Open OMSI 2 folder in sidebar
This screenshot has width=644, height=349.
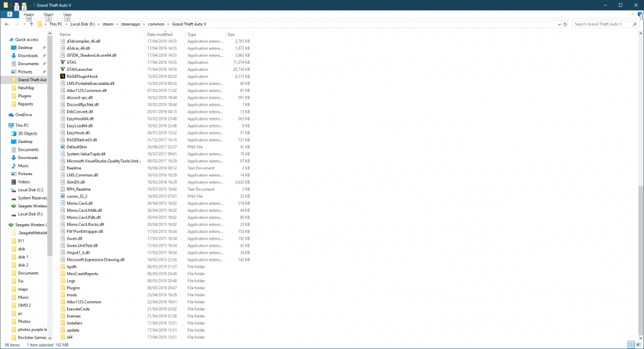(24, 305)
